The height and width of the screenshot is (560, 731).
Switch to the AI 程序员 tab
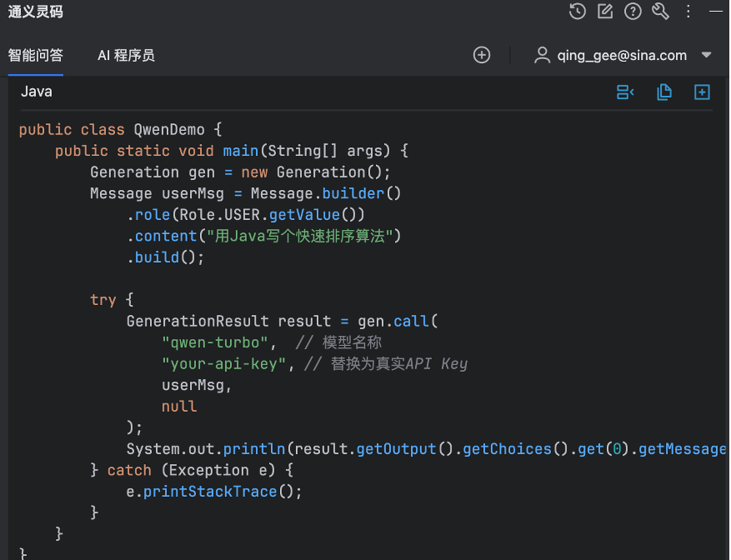(x=126, y=55)
